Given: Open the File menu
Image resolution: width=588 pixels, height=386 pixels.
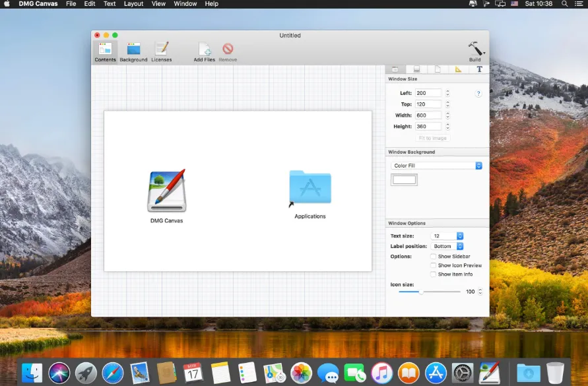Looking at the screenshot, I should click(71, 4).
